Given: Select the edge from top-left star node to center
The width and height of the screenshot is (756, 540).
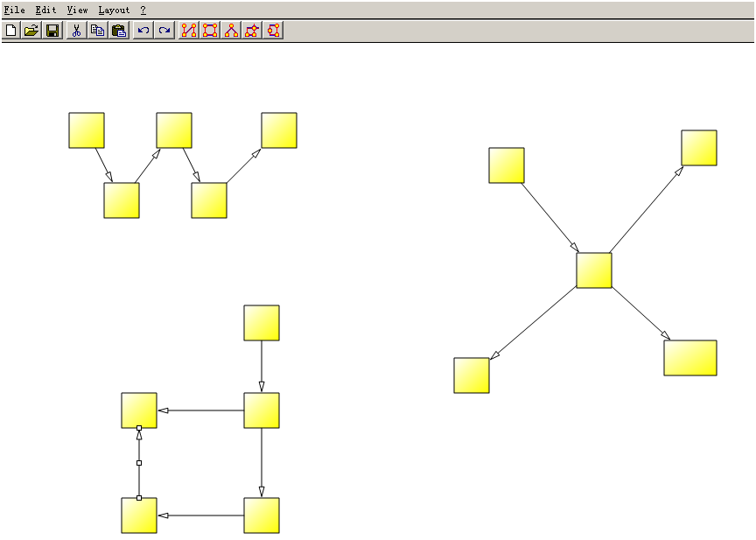Looking at the screenshot, I should [550, 217].
